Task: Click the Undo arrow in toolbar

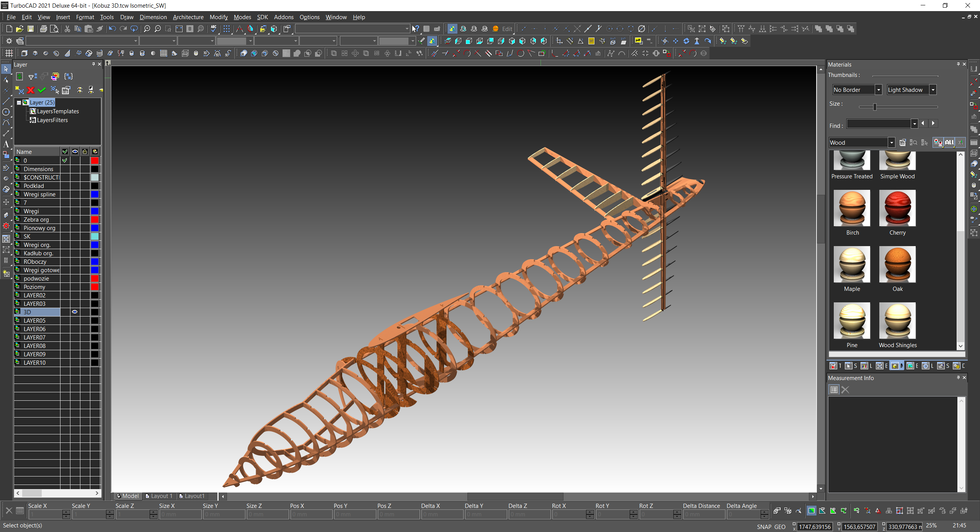Action: pyautogui.click(x=112, y=29)
